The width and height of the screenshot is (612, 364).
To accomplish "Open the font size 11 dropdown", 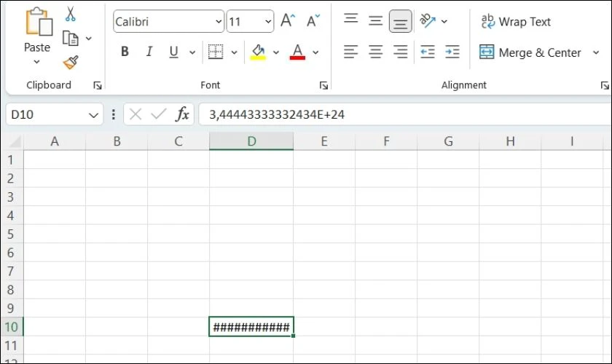I will click(x=268, y=21).
